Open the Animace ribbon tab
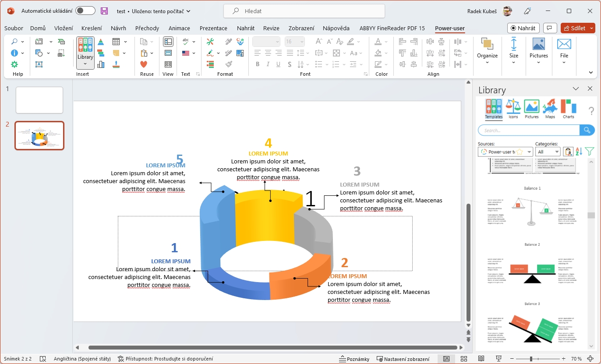601x364 pixels. 179,28
